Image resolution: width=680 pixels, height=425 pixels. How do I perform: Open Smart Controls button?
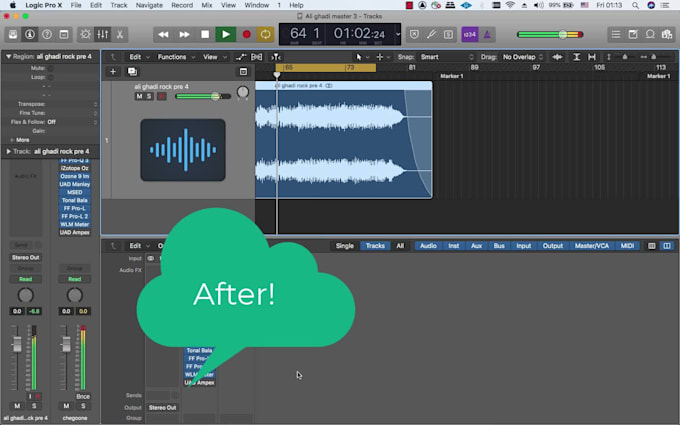[x=85, y=34]
